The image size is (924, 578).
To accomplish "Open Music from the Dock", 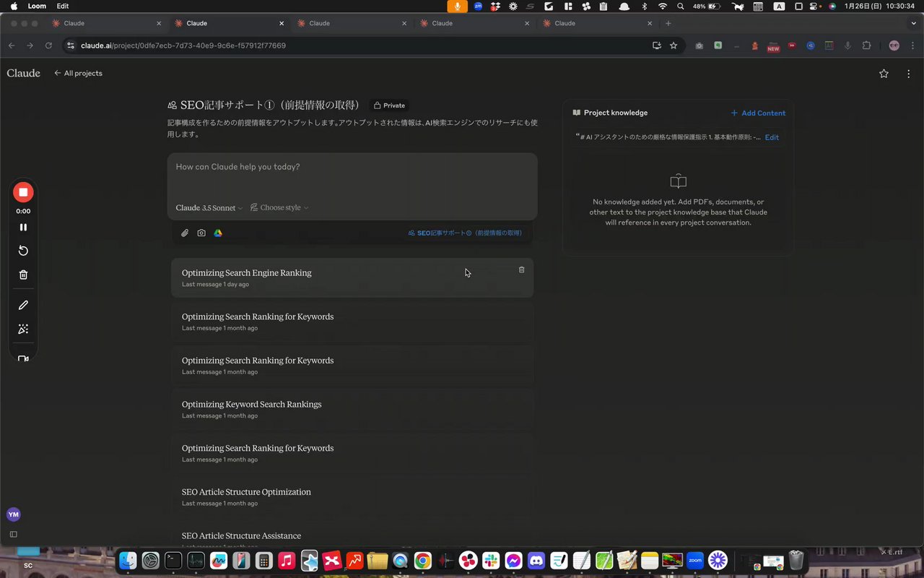I will [x=287, y=560].
